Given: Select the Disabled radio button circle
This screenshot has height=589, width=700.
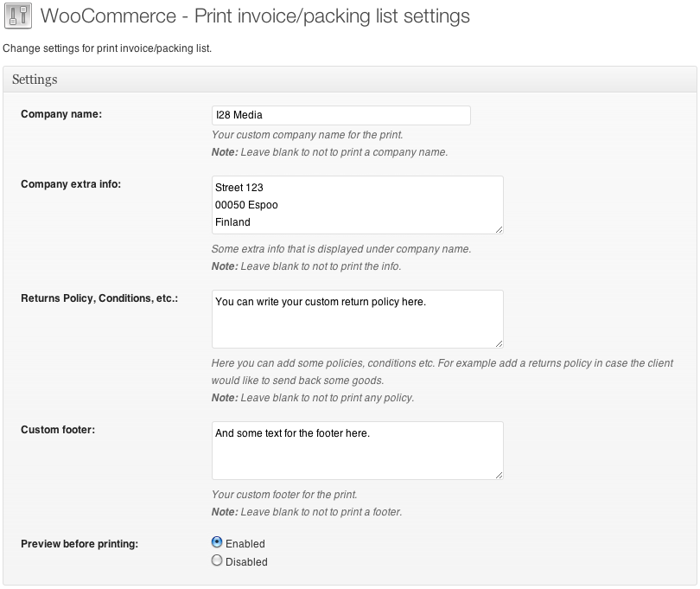Looking at the screenshot, I should tap(217, 560).
